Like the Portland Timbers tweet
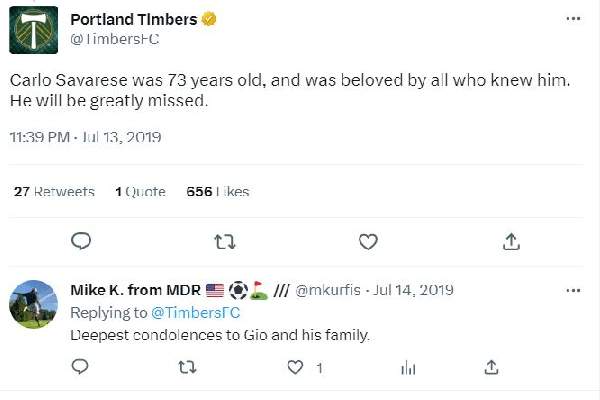Screen dimensions: 600x400 pos(368,241)
